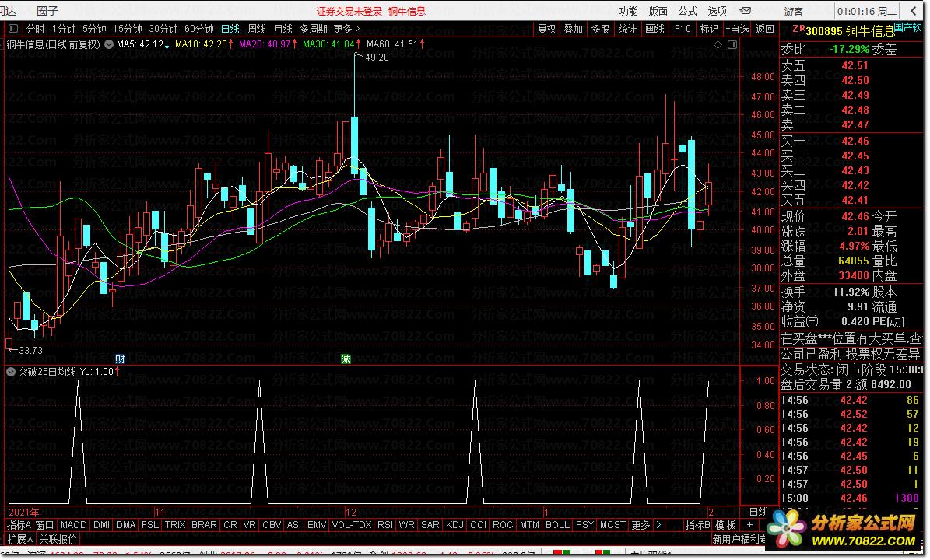This screenshot has width=930, height=560.
Task: Click the 窗口 button
Action: tap(45, 525)
